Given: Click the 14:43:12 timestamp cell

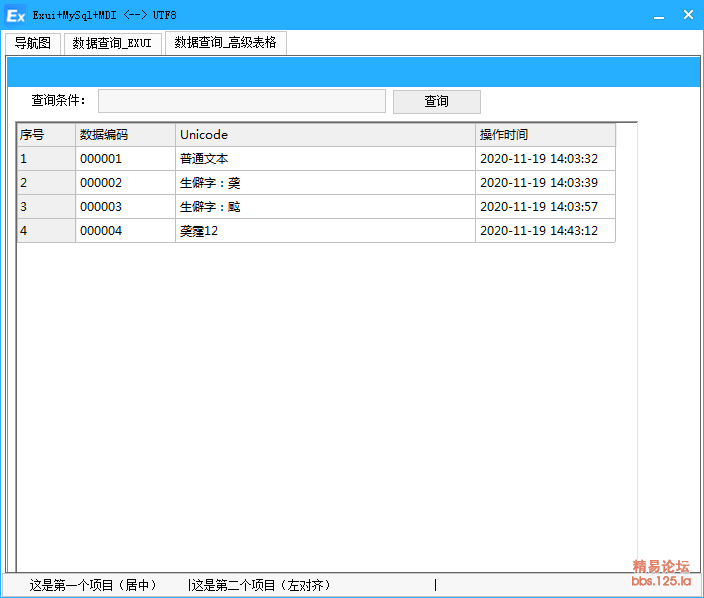Looking at the screenshot, I should click(545, 231).
